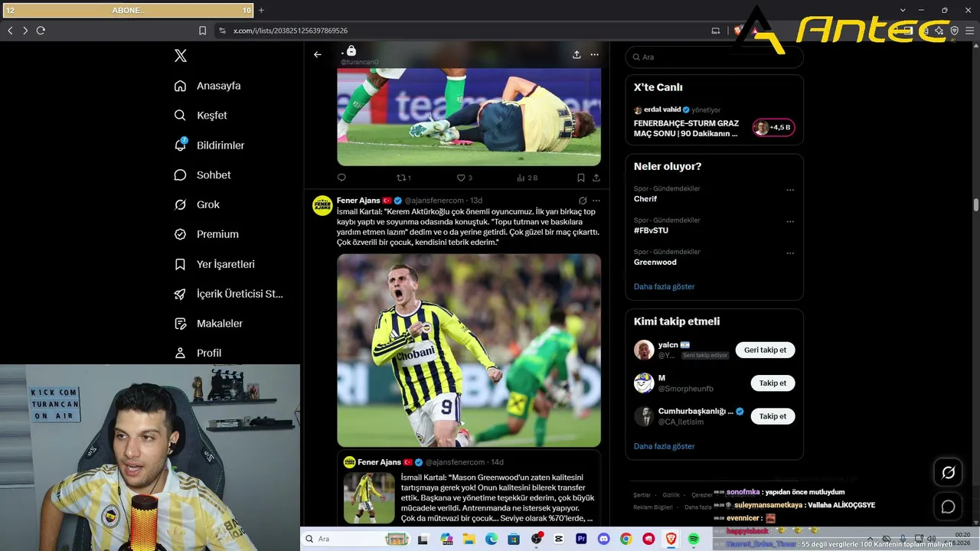Open more options for the #FBvSTU trend

pos(790,221)
